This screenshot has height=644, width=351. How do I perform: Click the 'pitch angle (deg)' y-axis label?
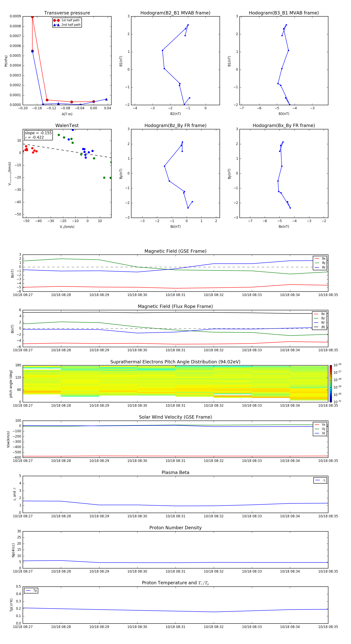pyautogui.click(x=11, y=383)
